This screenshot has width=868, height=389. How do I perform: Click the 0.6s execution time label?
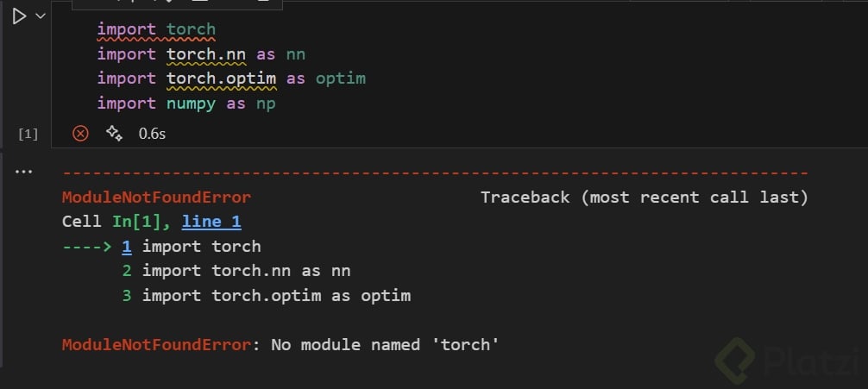pos(153,135)
